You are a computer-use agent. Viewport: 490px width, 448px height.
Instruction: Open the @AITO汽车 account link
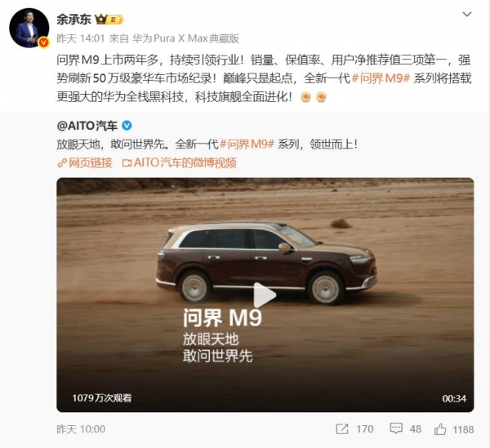(x=87, y=126)
